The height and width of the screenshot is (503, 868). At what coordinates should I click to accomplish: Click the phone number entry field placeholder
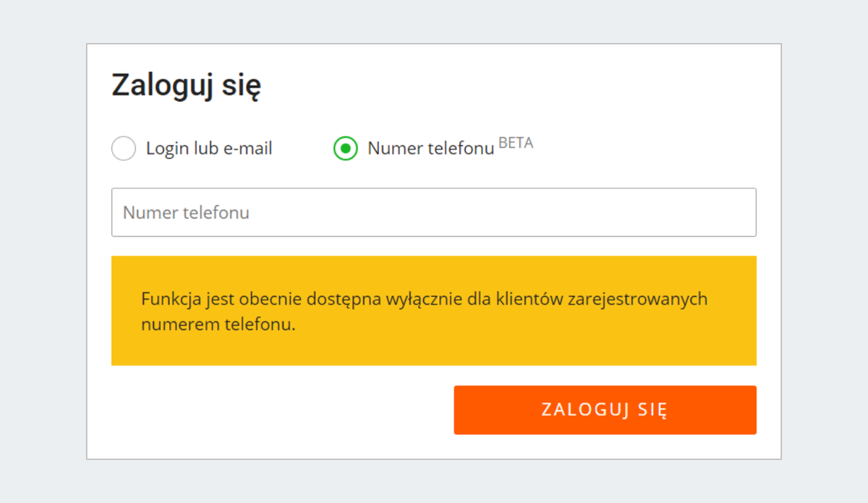click(186, 212)
